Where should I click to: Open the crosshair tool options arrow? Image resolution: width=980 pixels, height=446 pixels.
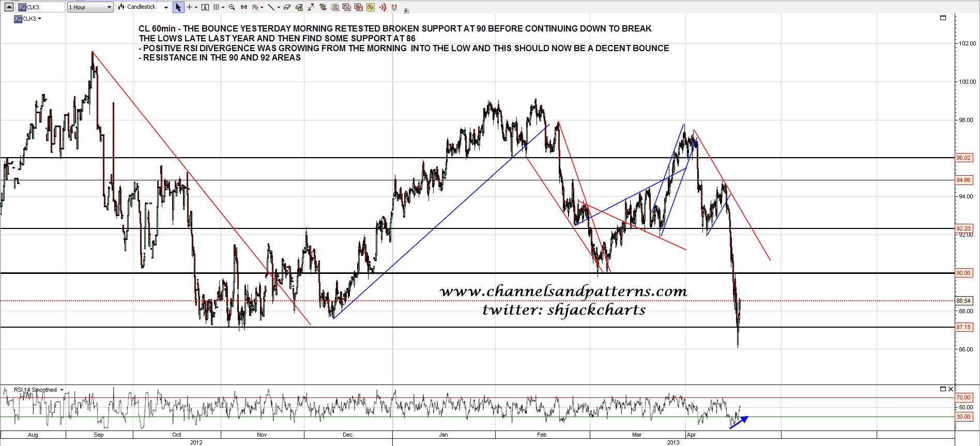[196, 7]
